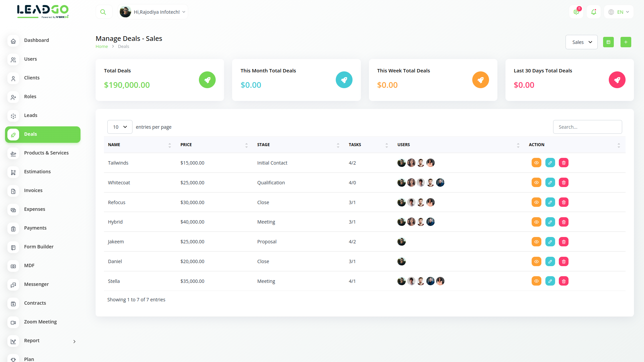The width and height of the screenshot is (644, 362).
Task: Open the Rajodiya Infotech profile menu
Action: 153,12
